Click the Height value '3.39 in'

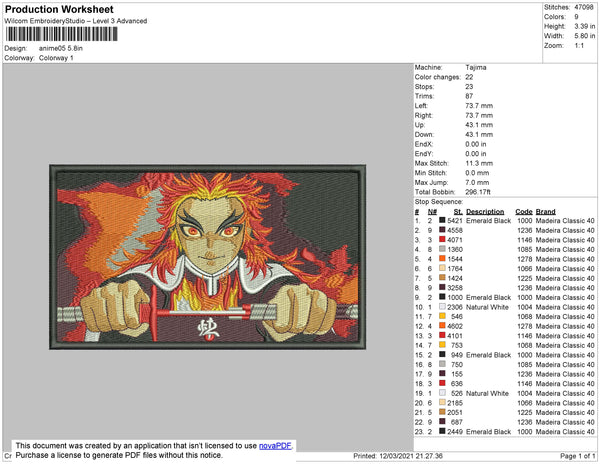pos(585,26)
